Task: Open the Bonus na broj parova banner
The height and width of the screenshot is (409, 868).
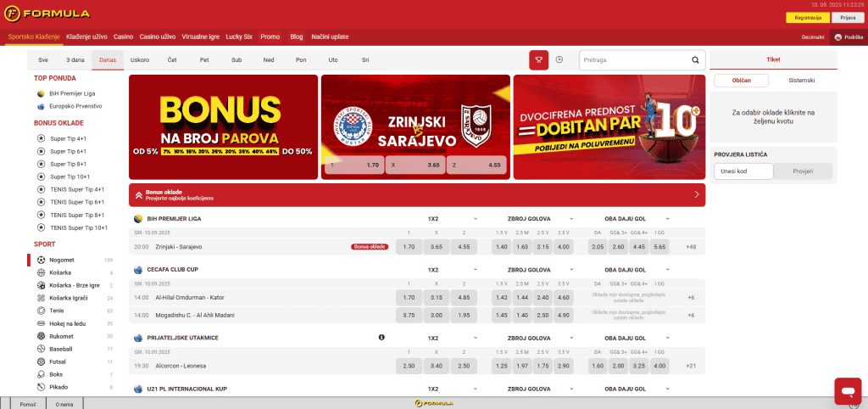Action: pos(223,127)
